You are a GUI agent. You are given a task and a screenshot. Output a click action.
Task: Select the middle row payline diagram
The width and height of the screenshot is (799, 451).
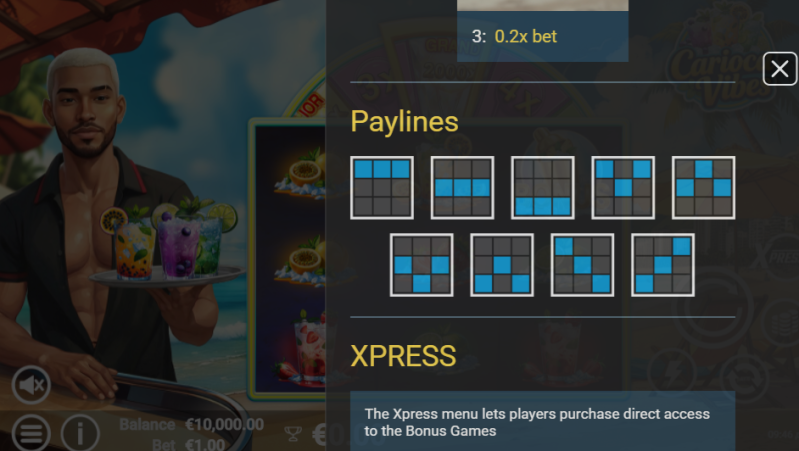[x=462, y=188]
